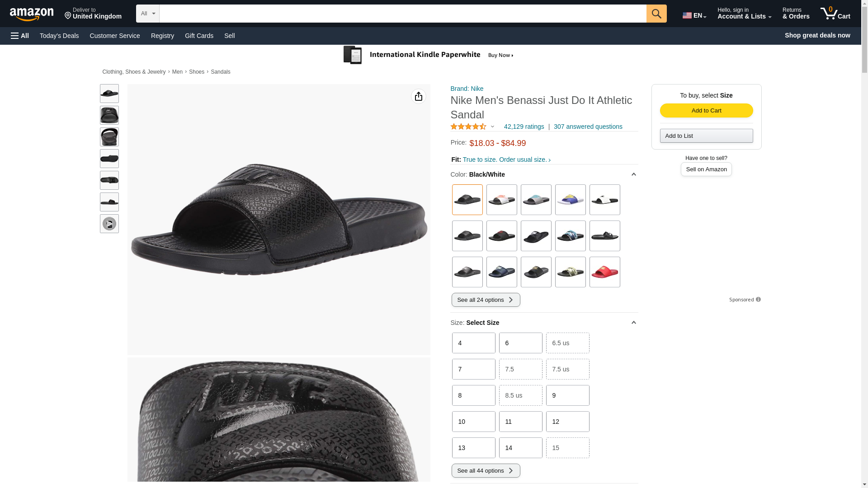Click the search magnifier icon

pyautogui.click(x=656, y=14)
